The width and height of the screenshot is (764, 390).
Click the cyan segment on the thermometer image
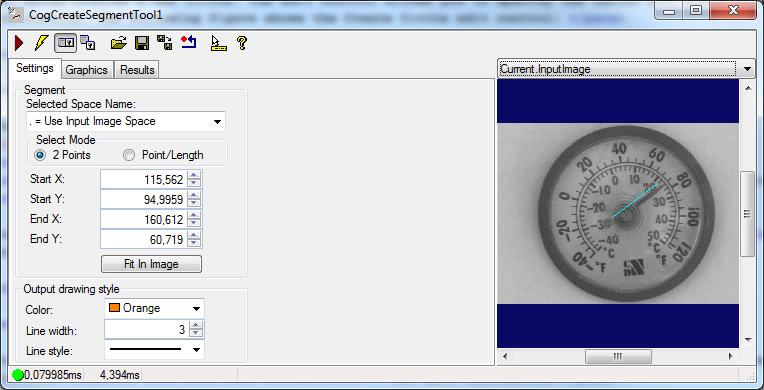coord(635,200)
